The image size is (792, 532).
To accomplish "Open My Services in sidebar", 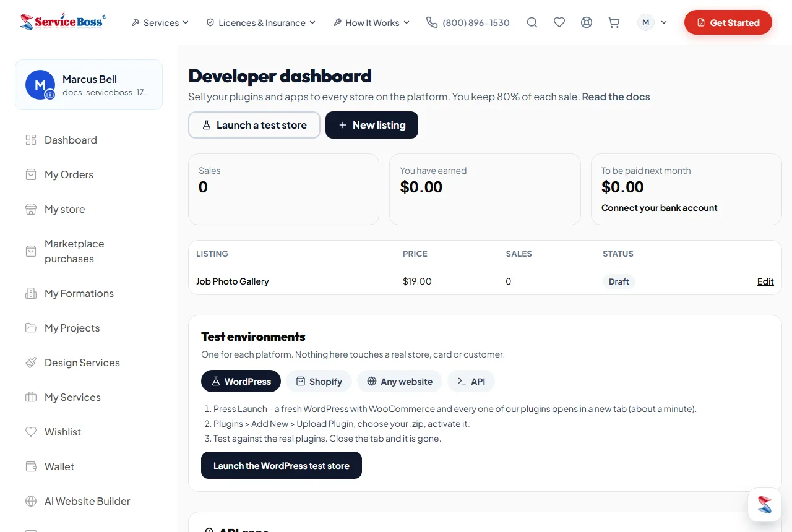I will (x=89, y=397).
